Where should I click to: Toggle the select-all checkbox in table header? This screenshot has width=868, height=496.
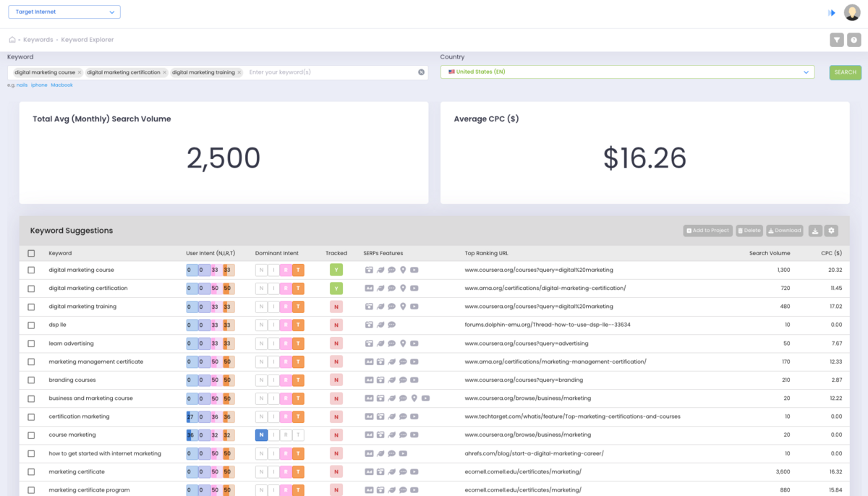click(31, 253)
